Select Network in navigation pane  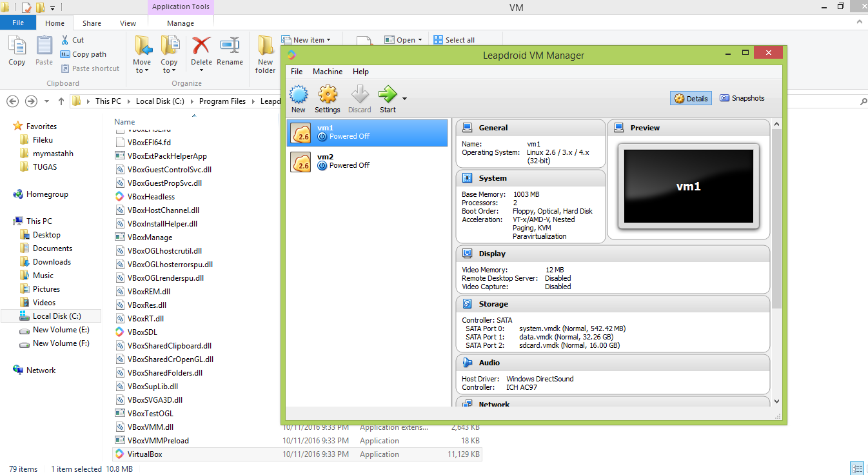pos(41,370)
